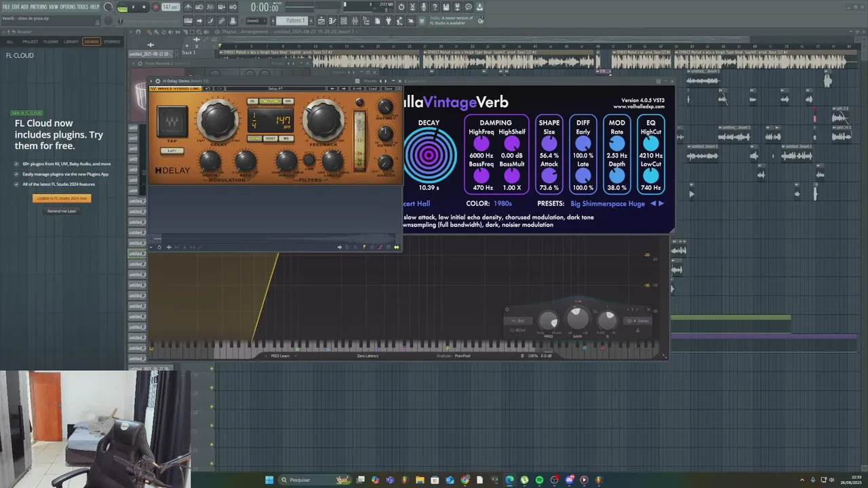Click the Save button in Waves toolbar
The height and width of the screenshot is (488, 868).
click(388, 89)
